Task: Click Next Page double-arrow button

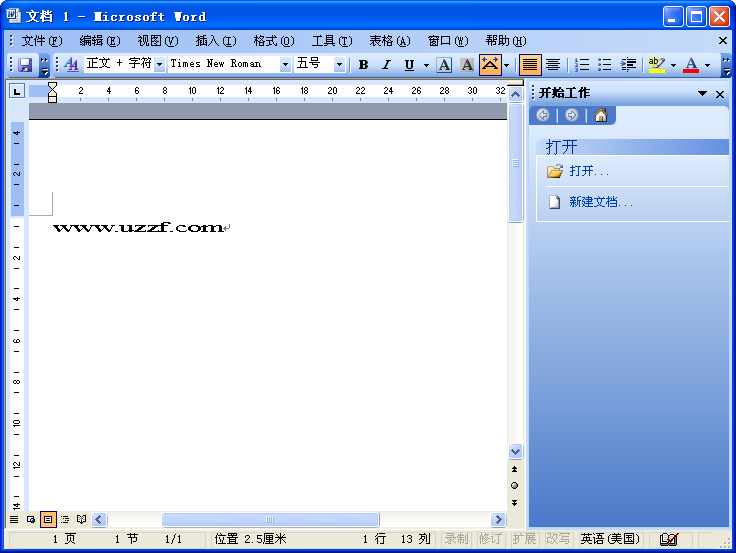Action: [514, 503]
